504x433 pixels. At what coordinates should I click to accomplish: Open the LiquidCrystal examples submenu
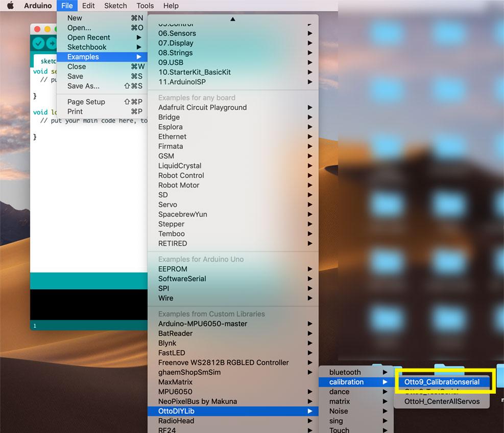click(233, 166)
